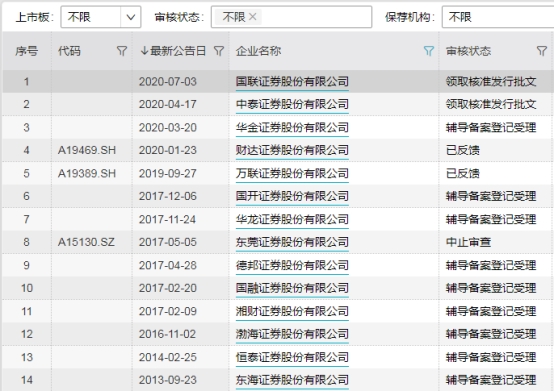Select the 序号 column header
Image resolution: width=554 pixels, height=392 pixels.
[26, 51]
